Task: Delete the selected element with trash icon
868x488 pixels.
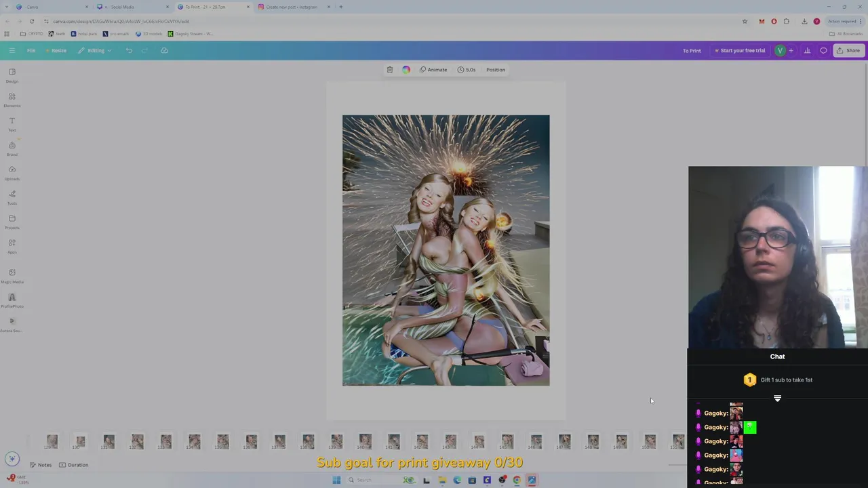Action: pyautogui.click(x=390, y=70)
